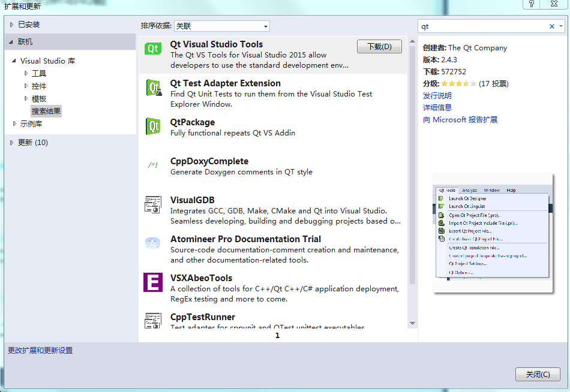Viewport: 570px width, 392px height.
Task: Select the QtPackage result title
Action: [193, 122]
